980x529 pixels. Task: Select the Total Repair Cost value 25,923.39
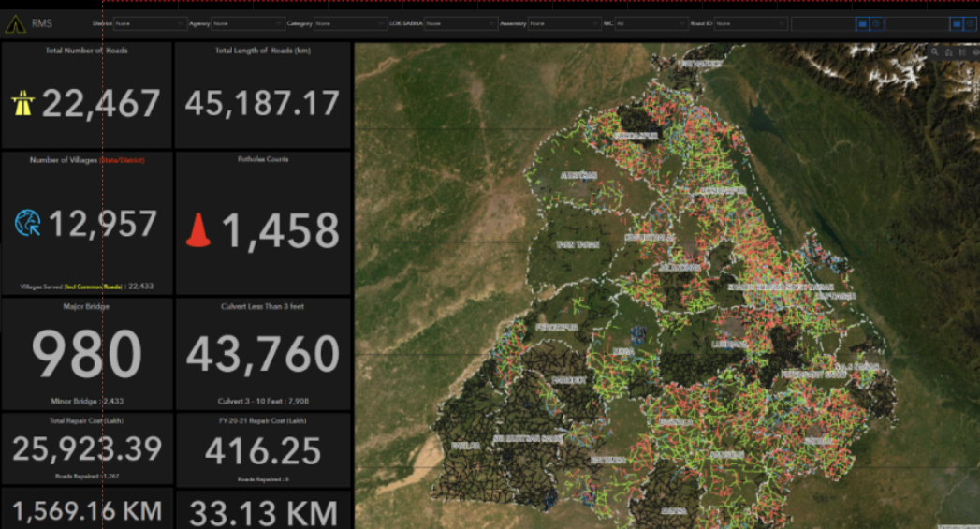click(87, 449)
